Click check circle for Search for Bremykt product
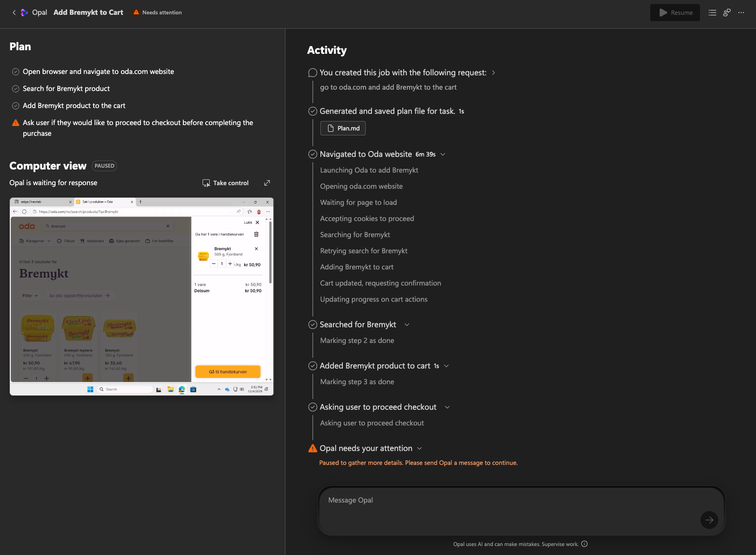756x555 pixels. coord(16,89)
